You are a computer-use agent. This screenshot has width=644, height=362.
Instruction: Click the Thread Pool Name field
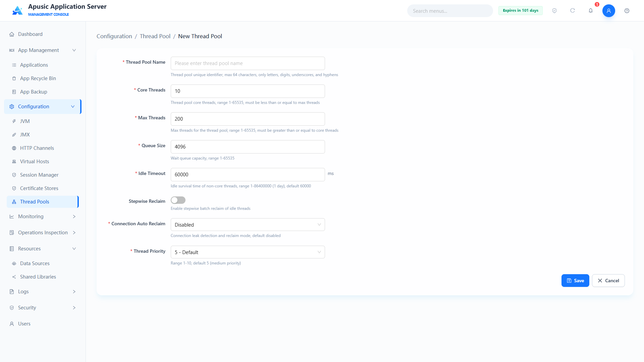point(248,63)
